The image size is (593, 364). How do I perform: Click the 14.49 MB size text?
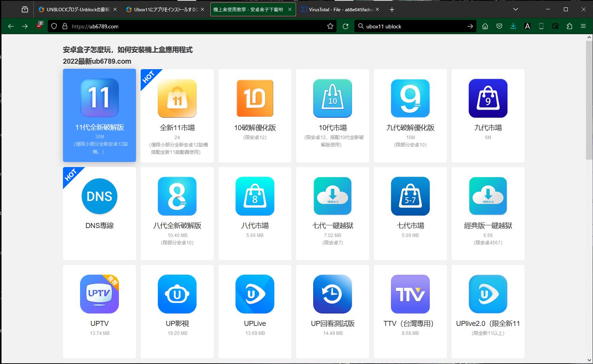pos(333,333)
